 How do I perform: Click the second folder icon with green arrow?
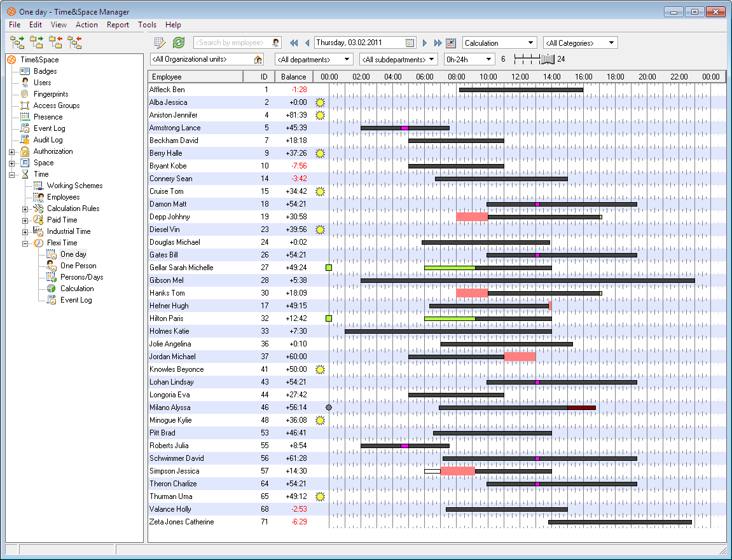coord(36,43)
